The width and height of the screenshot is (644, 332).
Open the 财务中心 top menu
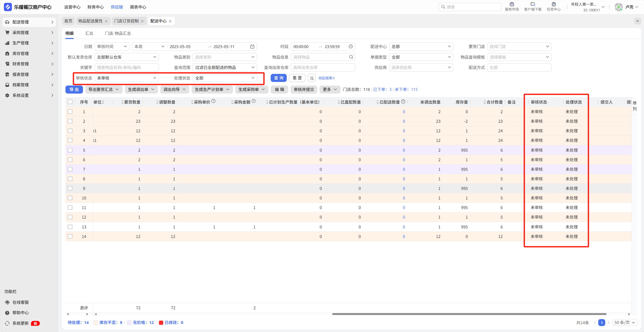coord(95,7)
